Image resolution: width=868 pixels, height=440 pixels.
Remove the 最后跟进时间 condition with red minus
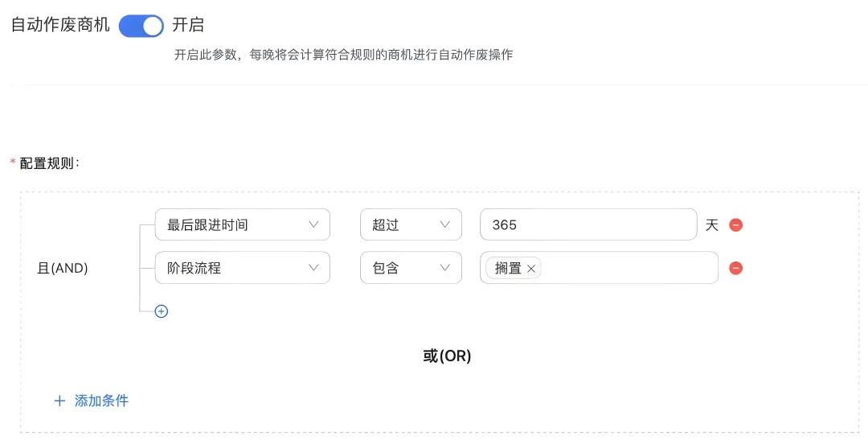coord(735,225)
